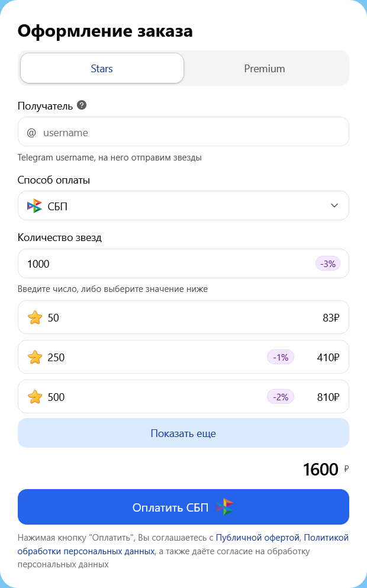Click the СБП logo on the pay button
Viewport: 367px width, 588px height.
[225, 507]
